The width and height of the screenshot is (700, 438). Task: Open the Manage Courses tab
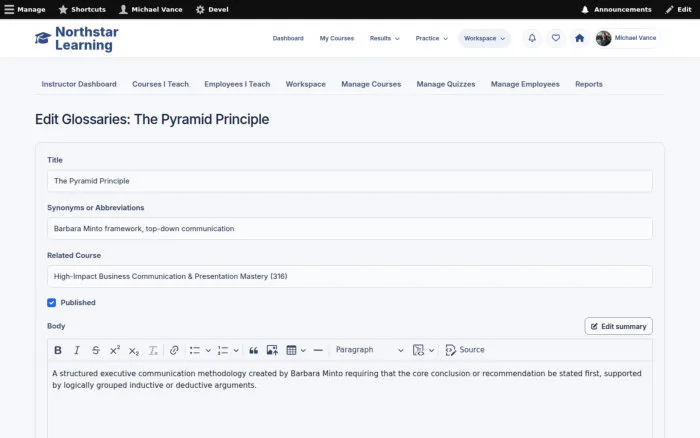[x=371, y=84]
